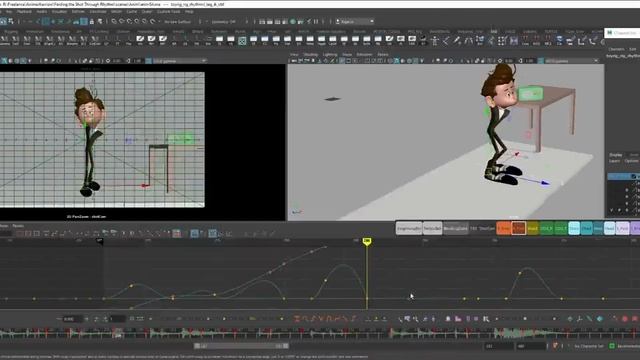Click the green pencil icon in the graph editor bottom bar
This screenshot has height=360, width=640.
(589, 319)
